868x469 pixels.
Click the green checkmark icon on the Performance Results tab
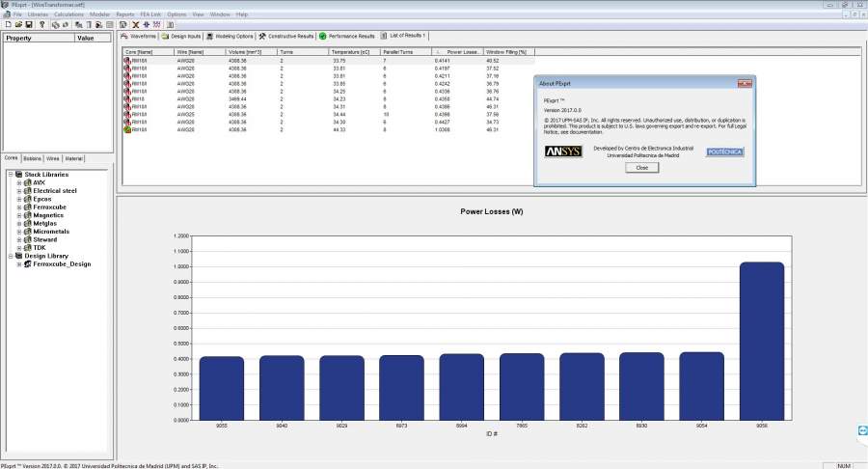click(323, 36)
